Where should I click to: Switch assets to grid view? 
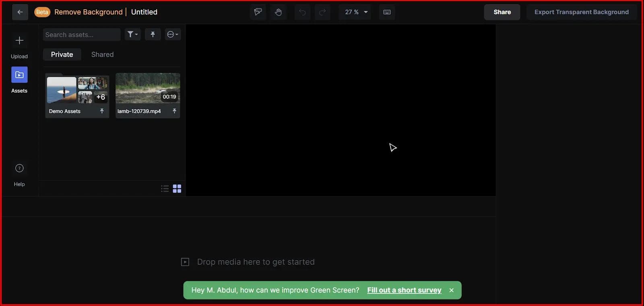tap(177, 189)
